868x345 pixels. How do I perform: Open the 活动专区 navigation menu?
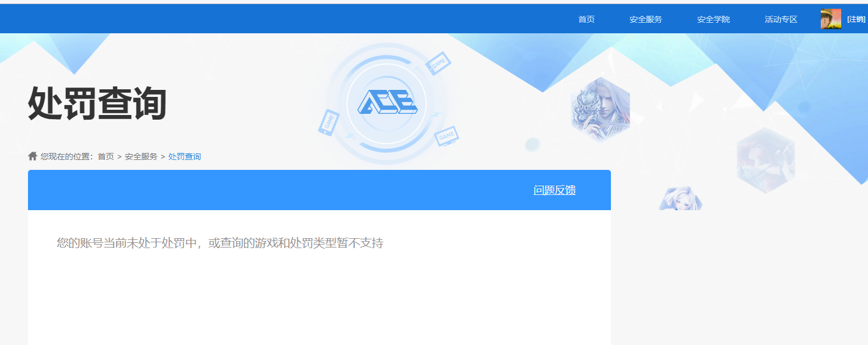tap(781, 19)
